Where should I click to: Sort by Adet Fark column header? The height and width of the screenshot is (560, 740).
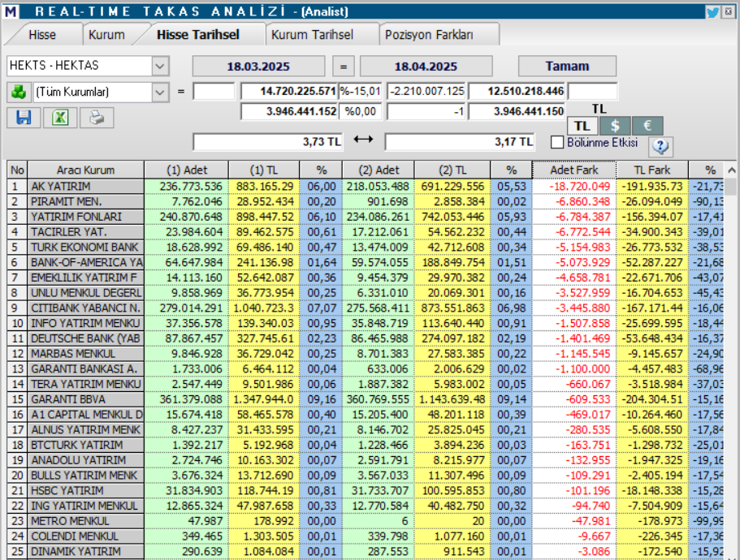574,170
